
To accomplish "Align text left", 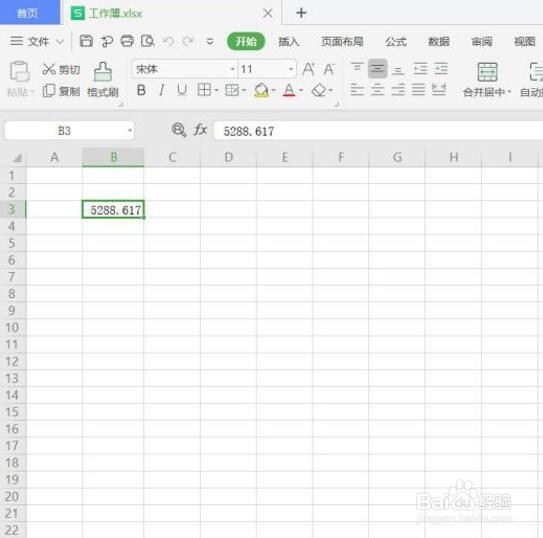I will (x=357, y=90).
